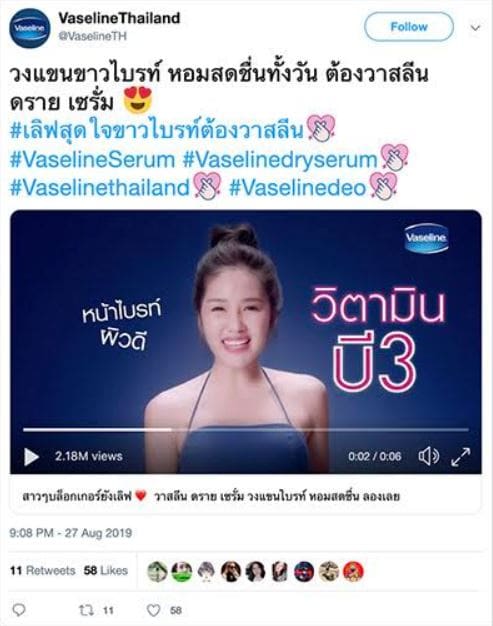
Task: View the 58 Likes list
Action: (x=106, y=571)
